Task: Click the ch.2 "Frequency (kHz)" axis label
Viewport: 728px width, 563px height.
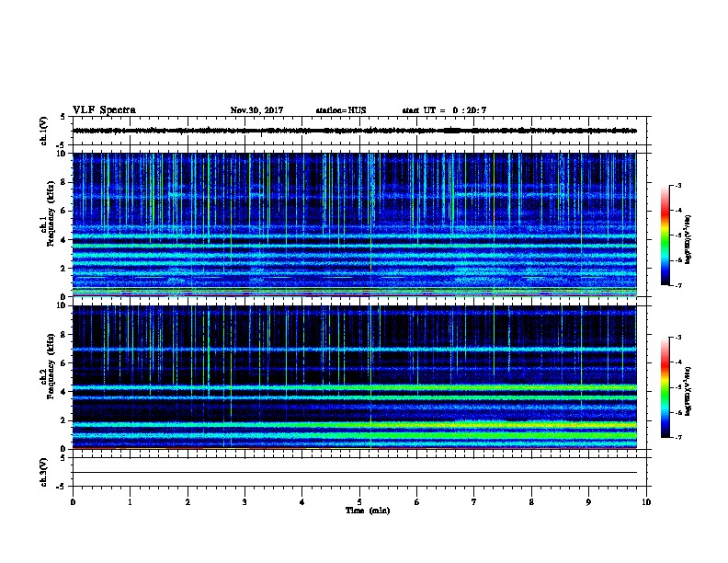Action: 51,366
